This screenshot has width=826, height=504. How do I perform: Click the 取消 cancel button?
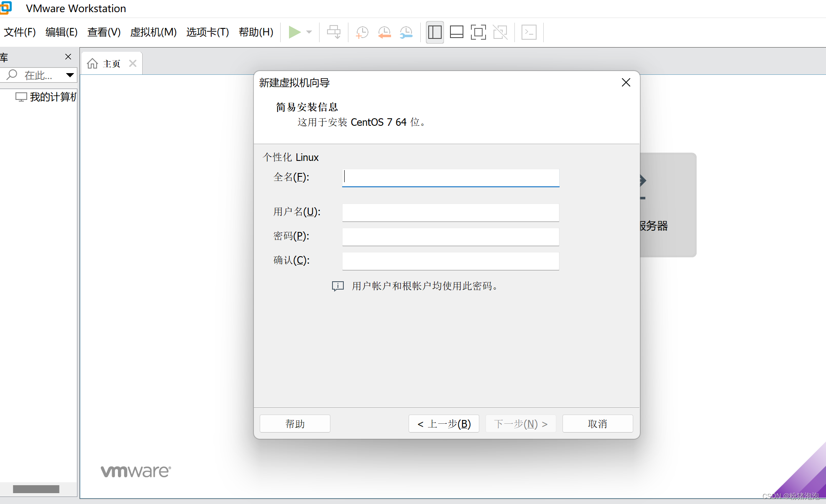(598, 424)
